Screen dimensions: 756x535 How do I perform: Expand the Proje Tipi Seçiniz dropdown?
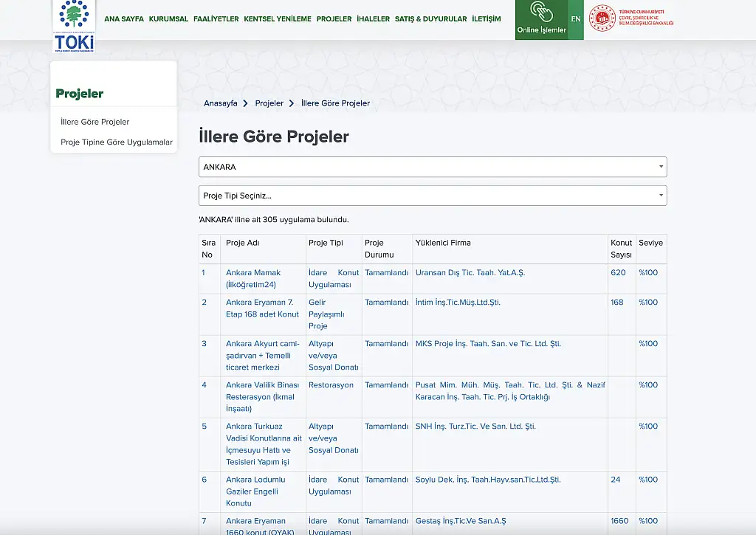(x=433, y=196)
